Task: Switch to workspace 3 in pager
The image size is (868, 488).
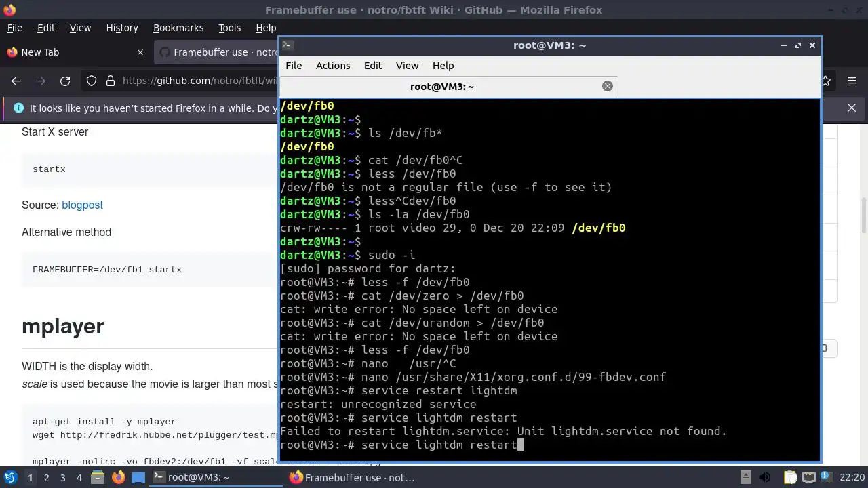Action: pyautogui.click(x=62, y=477)
